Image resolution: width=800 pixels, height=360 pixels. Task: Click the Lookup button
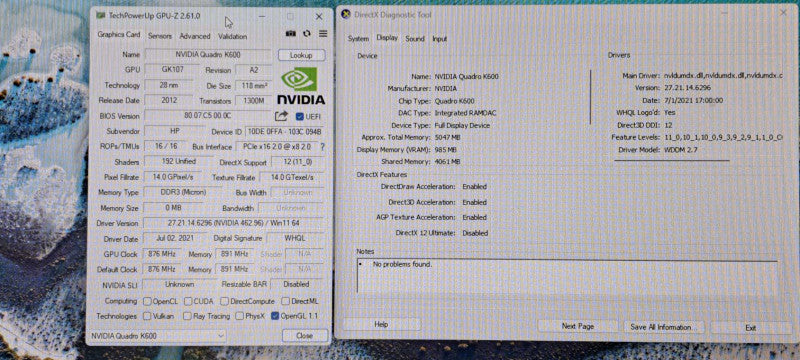coord(302,55)
